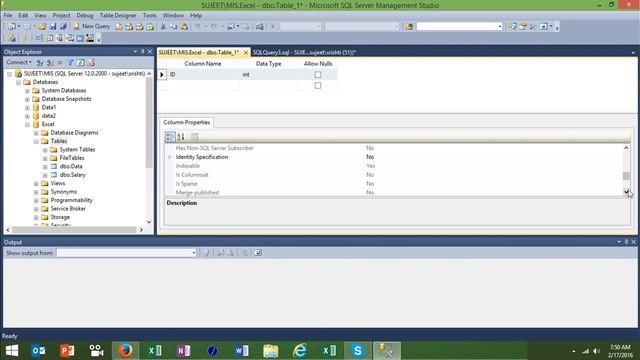Open the Connect dropdown in Object Explorer
The width and height of the screenshot is (640, 360).
(x=19, y=62)
